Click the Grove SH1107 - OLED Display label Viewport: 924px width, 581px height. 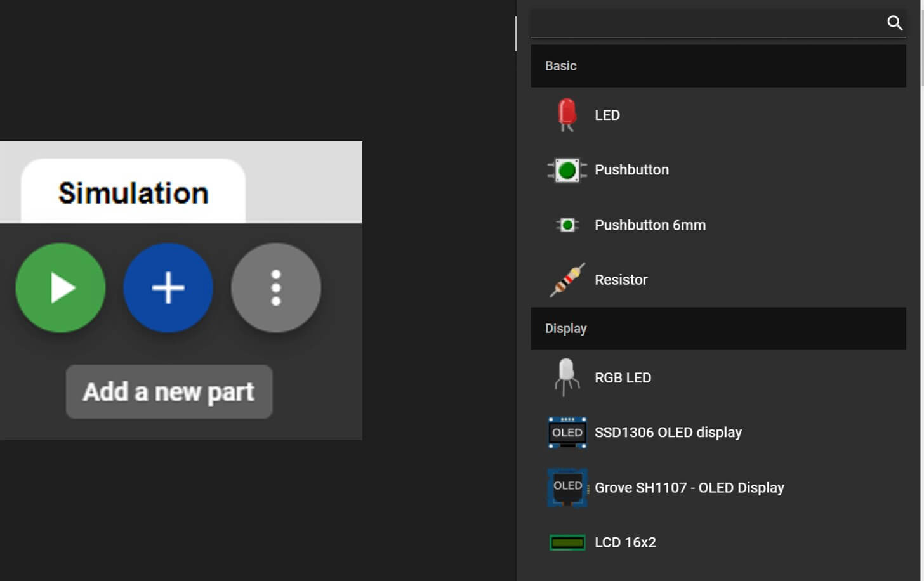(x=689, y=488)
